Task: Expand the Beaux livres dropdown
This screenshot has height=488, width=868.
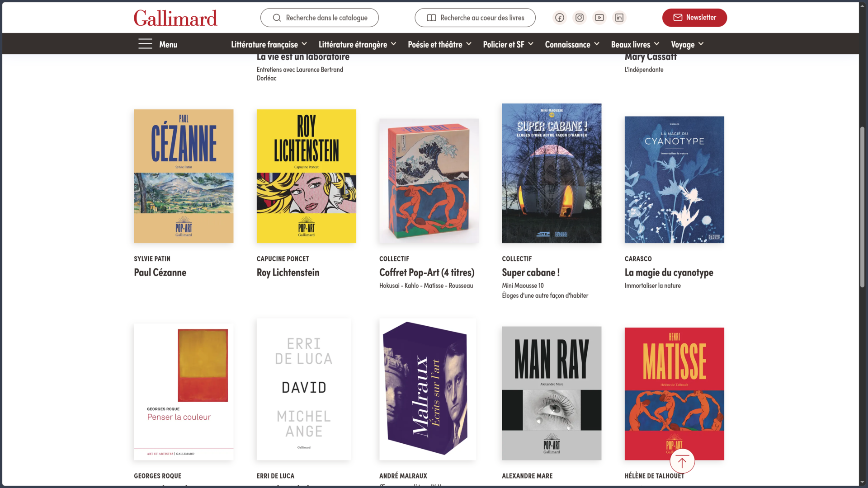Action: tap(635, 44)
